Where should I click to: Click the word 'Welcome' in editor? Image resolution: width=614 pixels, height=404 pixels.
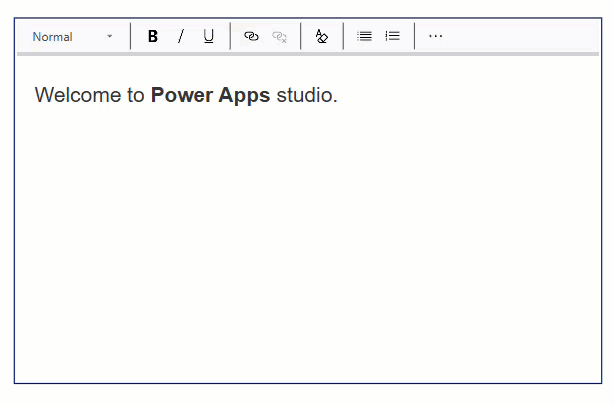pyautogui.click(x=78, y=95)
